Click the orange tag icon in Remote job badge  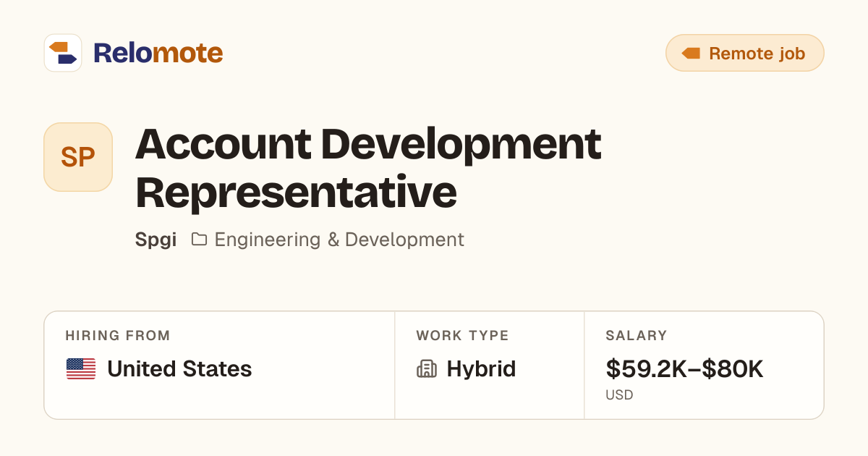pos(691,54)
